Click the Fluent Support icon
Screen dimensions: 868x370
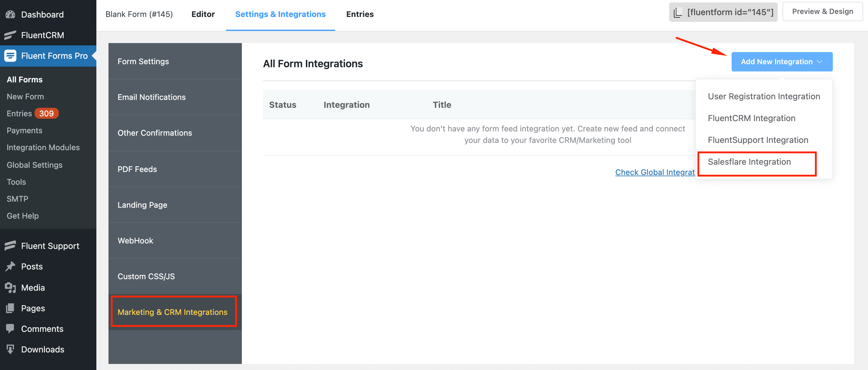pos(10,246)
